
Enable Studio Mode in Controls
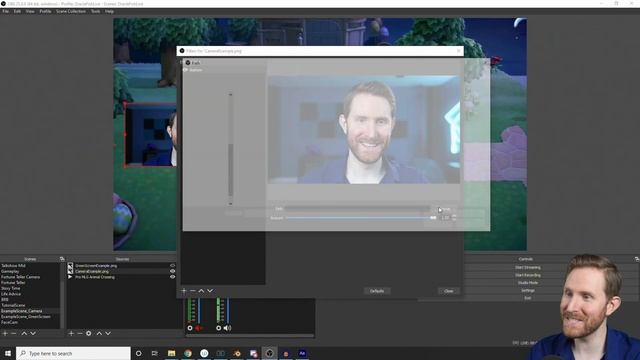pos(528,282)
